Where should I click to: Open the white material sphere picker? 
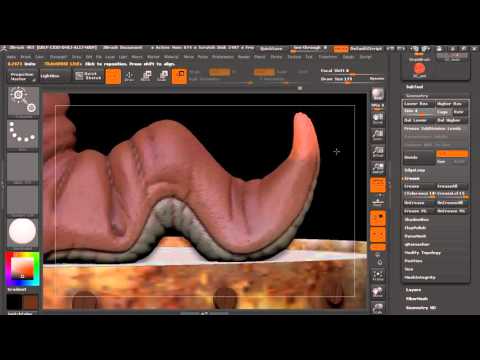tap(23, 232)
